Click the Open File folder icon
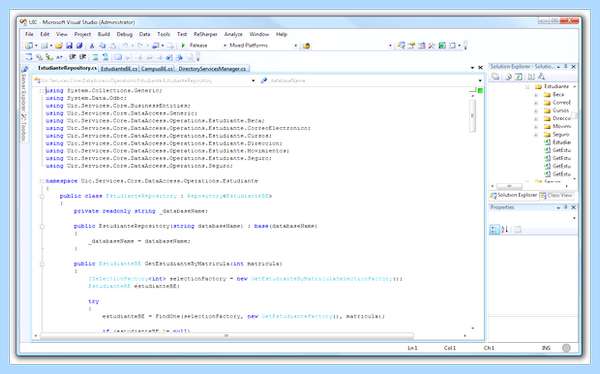This screenshot has height=374, width=600. [59, 46]
